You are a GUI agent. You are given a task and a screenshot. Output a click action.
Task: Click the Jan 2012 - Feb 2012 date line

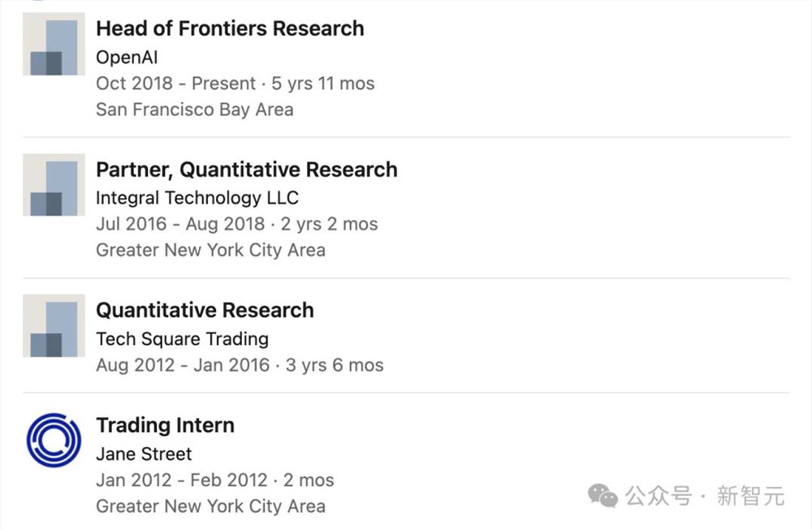(x=214, y=480)
